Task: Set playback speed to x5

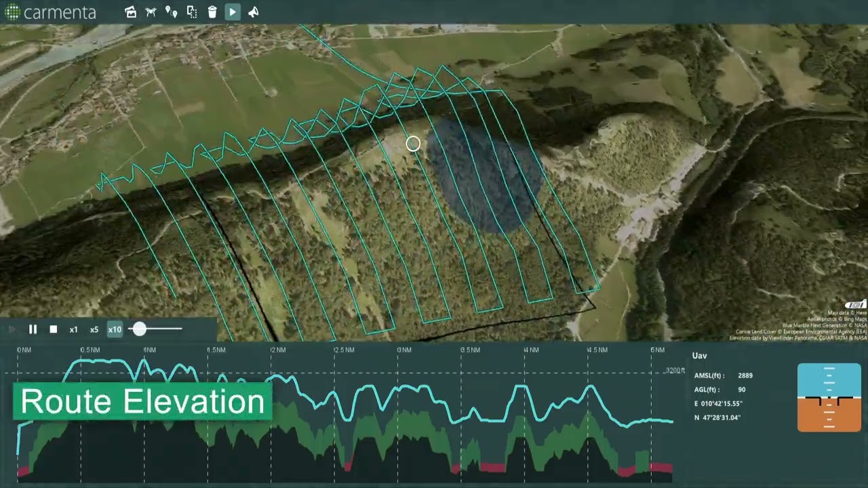Action: 94,329
